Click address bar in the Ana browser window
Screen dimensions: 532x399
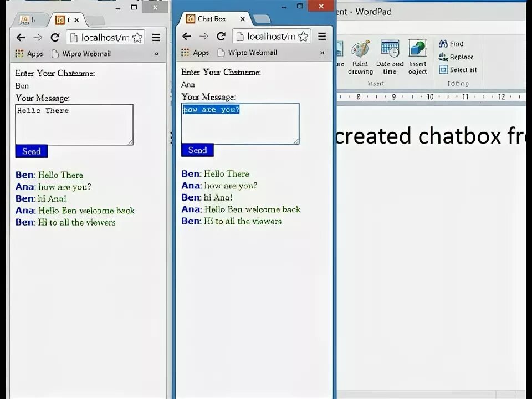(x=272, y=37)
